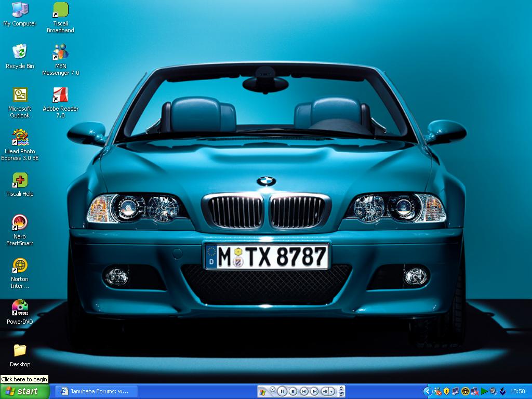This screenshot has height=399, width=532.
Task: Restore the Media Player from the toolbar
Action: tap(341, 394)
